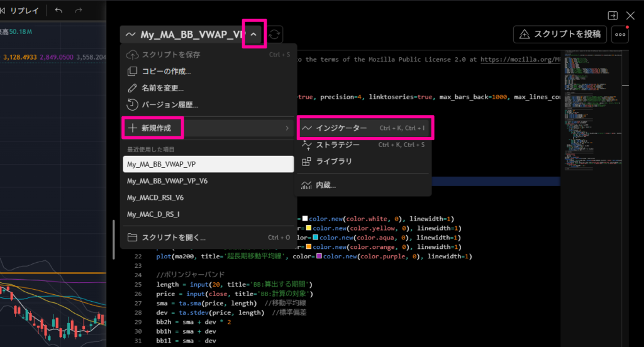Select ストラテジー strategy option
Screen dimensions: 644x347
pyautogui.click(x=337, y=145)
